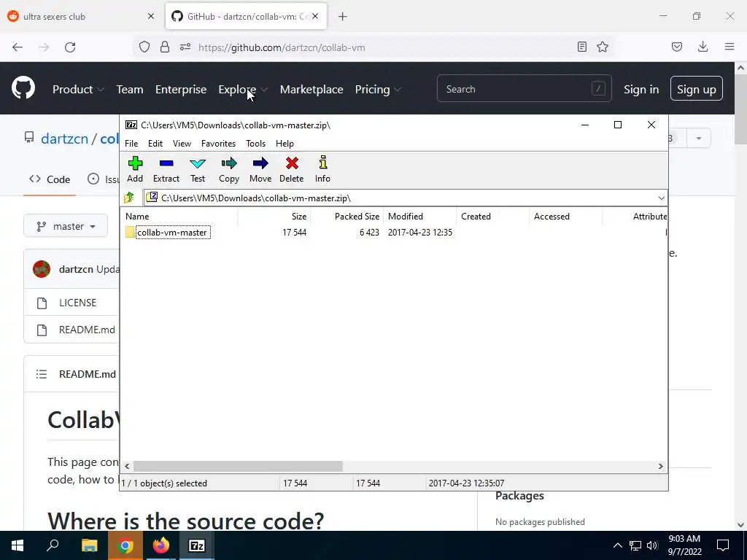
Task: Open the LICENSE file
Action: click(77, 303)
